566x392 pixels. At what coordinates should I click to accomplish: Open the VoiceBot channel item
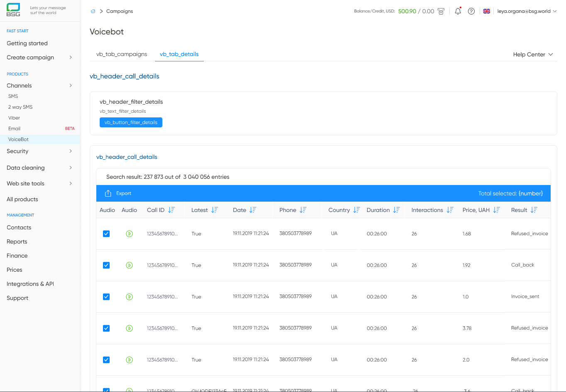tap(19, 139)
